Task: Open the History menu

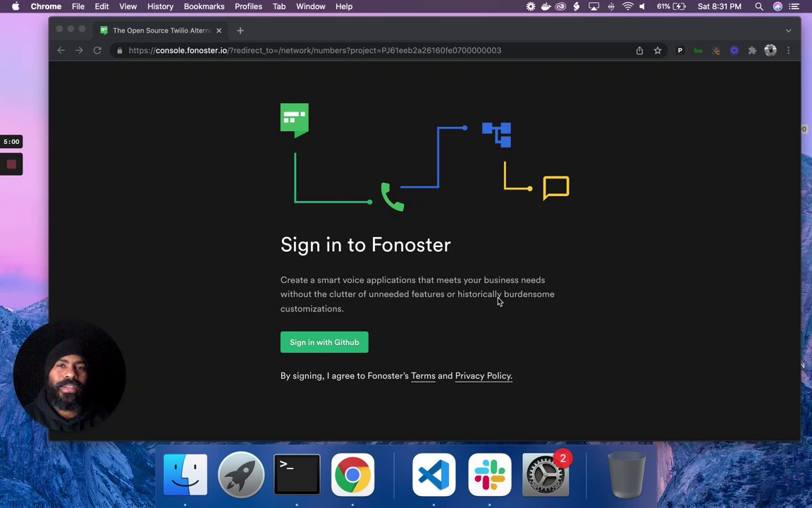Action: point(160,6)
